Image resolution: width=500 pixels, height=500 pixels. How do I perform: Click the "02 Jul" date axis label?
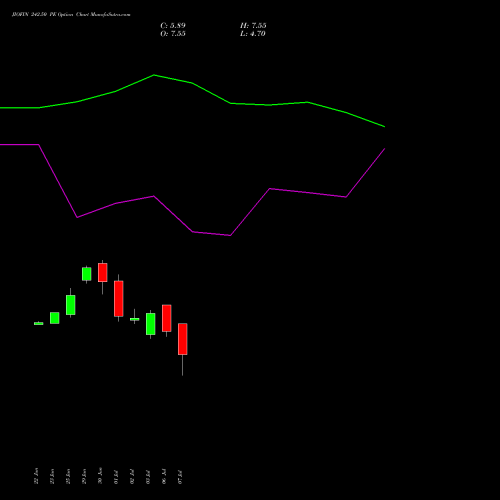click(132, 477)
